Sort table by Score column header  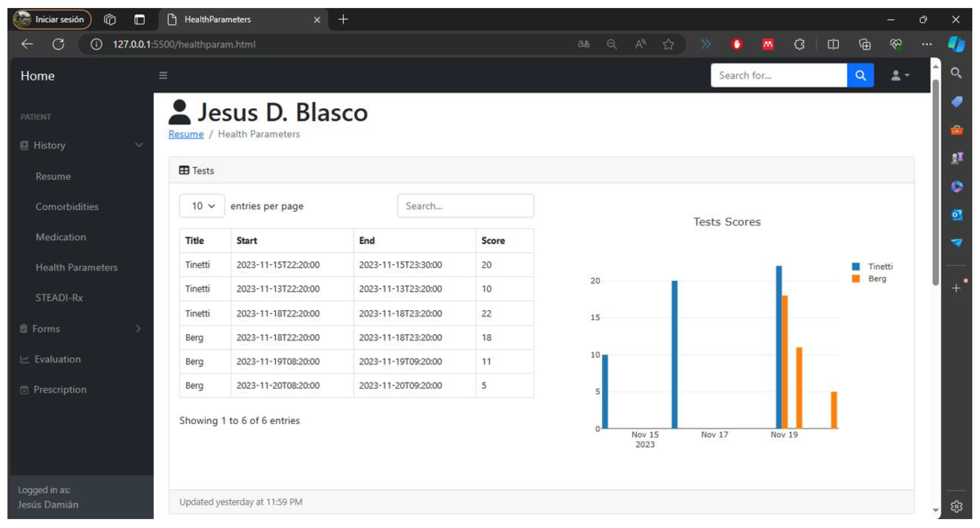coord(493,241)
